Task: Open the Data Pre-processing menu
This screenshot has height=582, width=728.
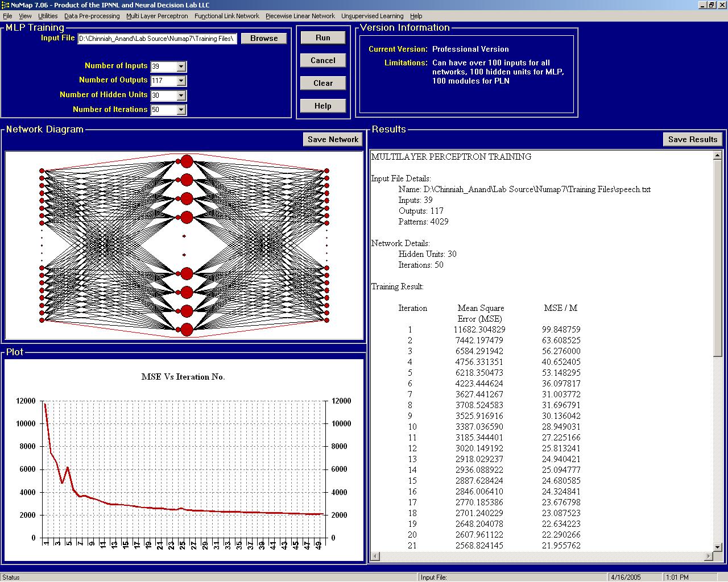Action: pos(92,16)
